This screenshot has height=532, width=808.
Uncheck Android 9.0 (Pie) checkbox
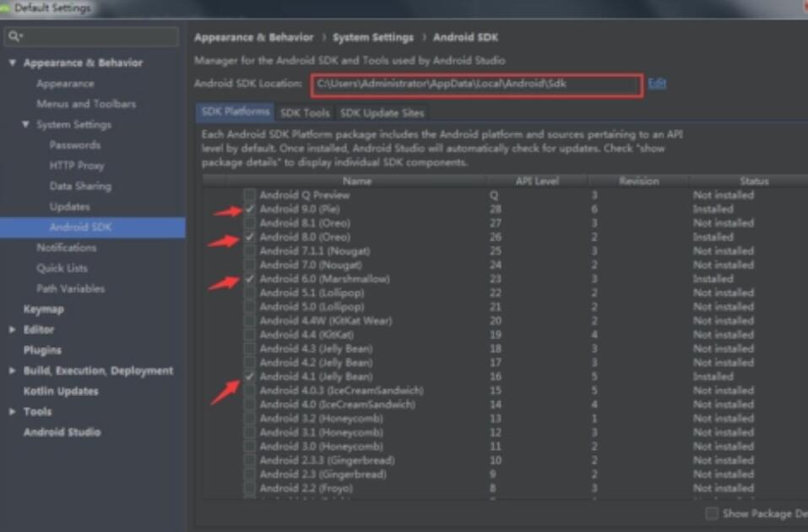coord(250,209)
